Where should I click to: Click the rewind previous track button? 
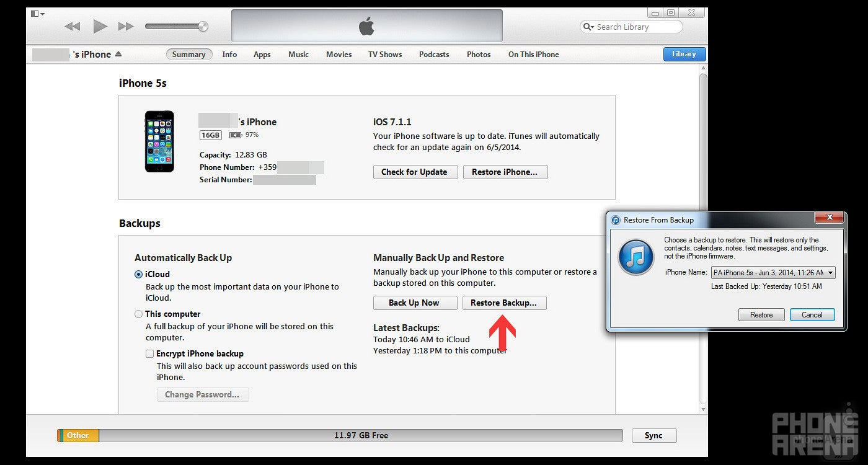[73, 26]
